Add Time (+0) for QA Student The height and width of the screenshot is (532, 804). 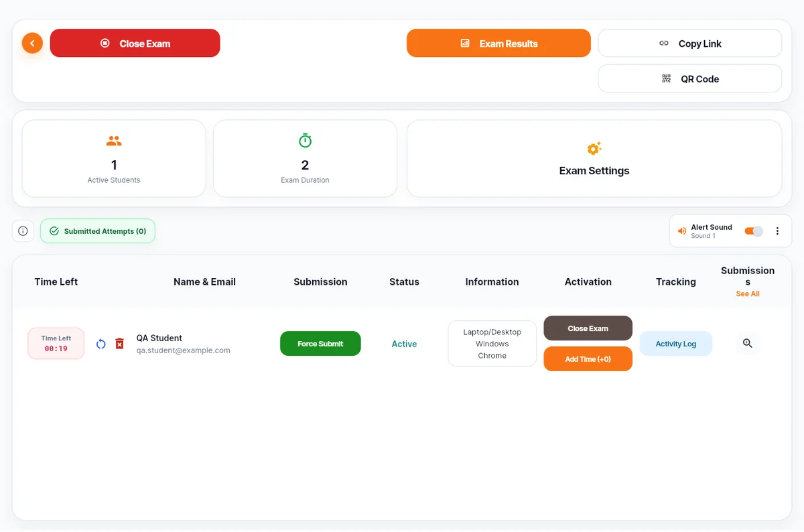[x=588, y=359]
